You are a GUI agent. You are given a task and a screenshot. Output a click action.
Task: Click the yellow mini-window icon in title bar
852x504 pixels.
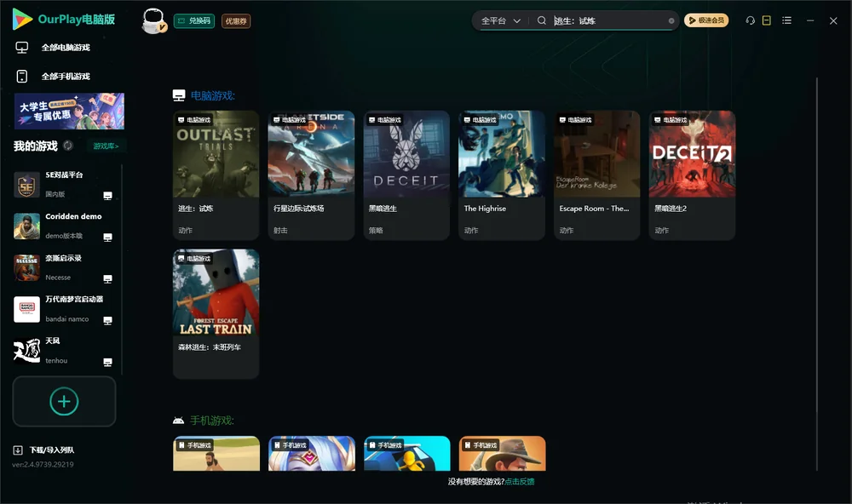click(x=767, y=20)
